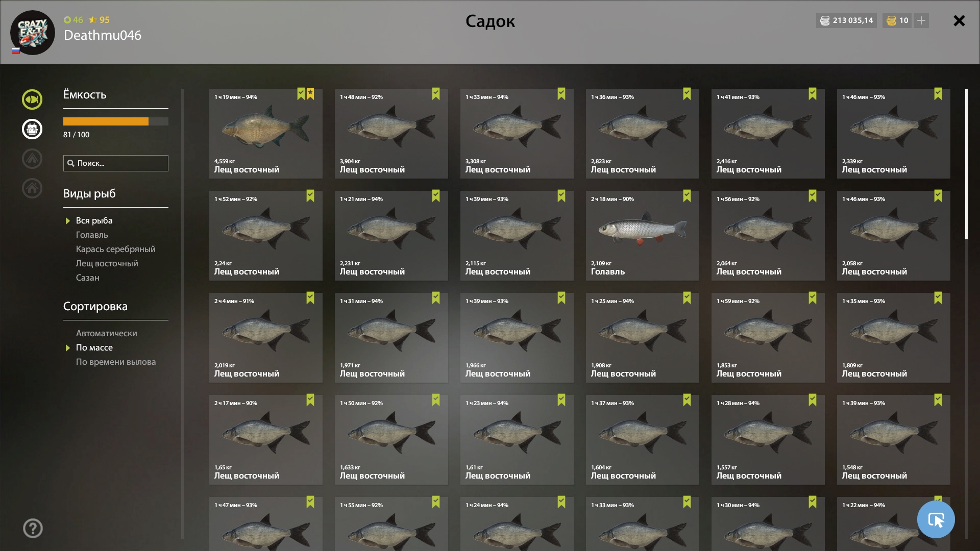The image size is (980, 551).
Task: Filter fish list by Карась серебряный
Action: coord(116,249)
